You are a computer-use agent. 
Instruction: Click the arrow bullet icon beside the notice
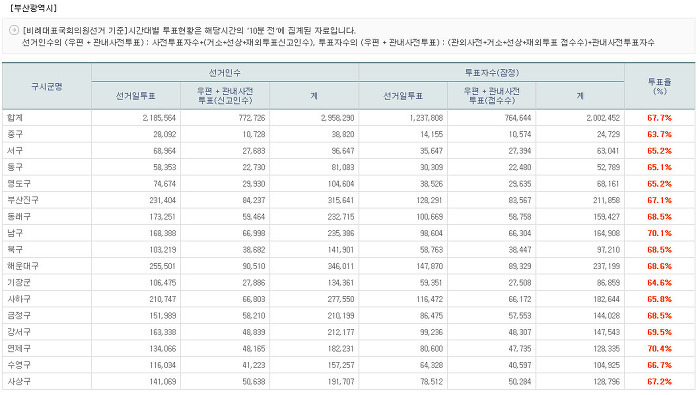coord(13,30)
